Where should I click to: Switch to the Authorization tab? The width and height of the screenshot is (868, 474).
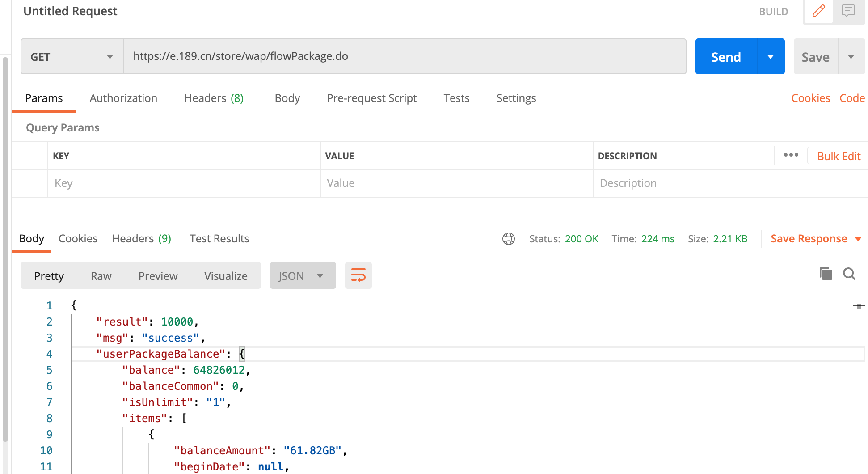click(123, 98)
